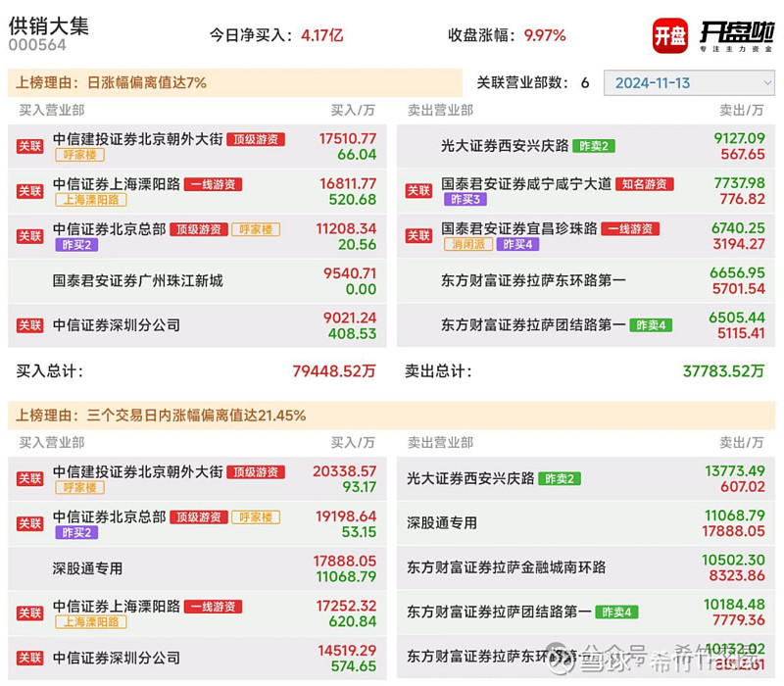This screenshot has height=686, width=784.
Task: Click 昨卖4 tag in 6505.44 row
Action: 651,325
